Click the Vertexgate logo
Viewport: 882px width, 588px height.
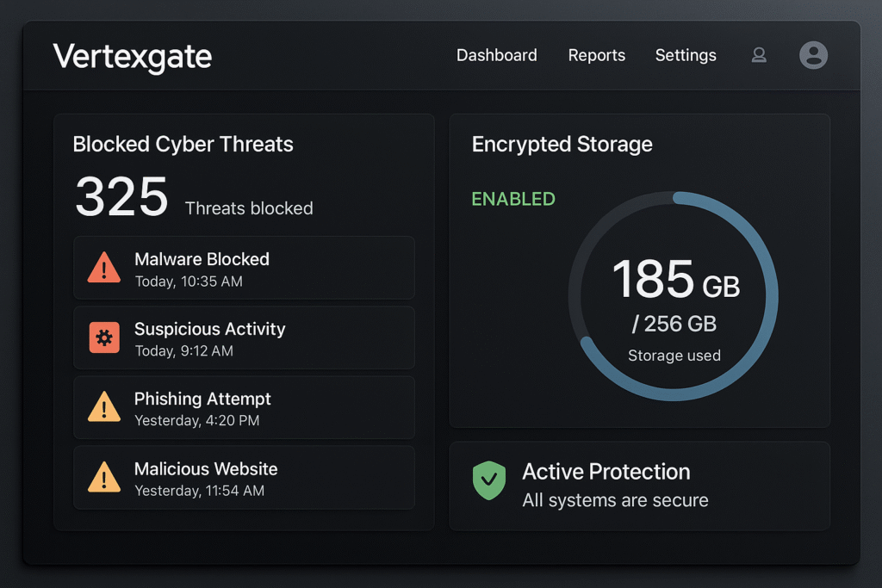tap(132, 57)
